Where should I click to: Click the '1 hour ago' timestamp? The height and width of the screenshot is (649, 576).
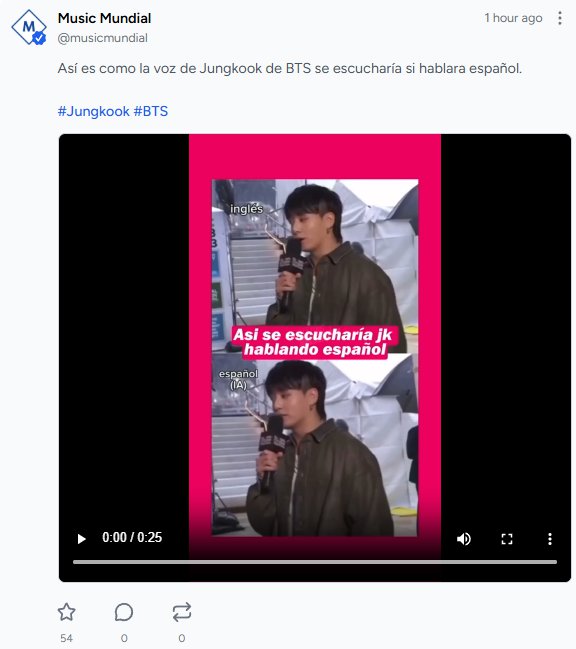pyautogui.click(x=513, y=18)
